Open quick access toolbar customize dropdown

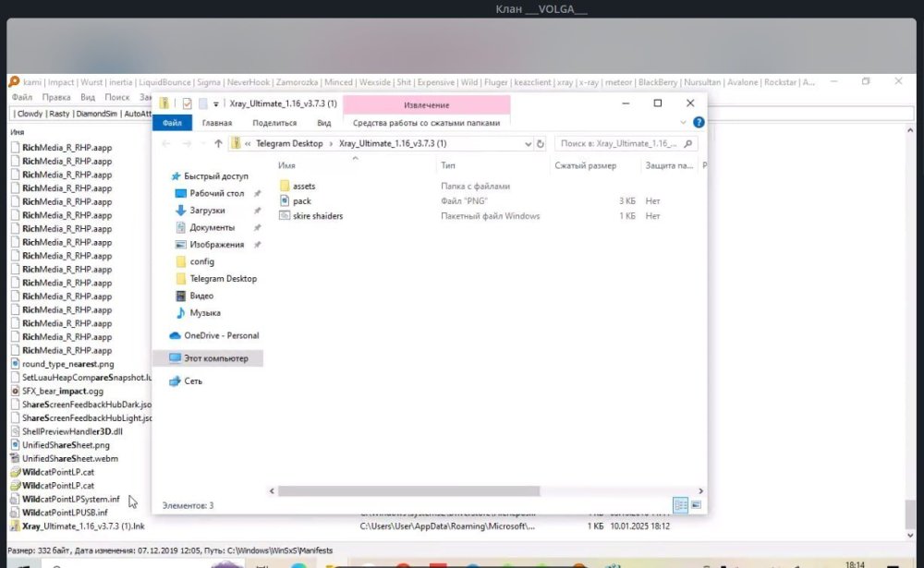215,104
